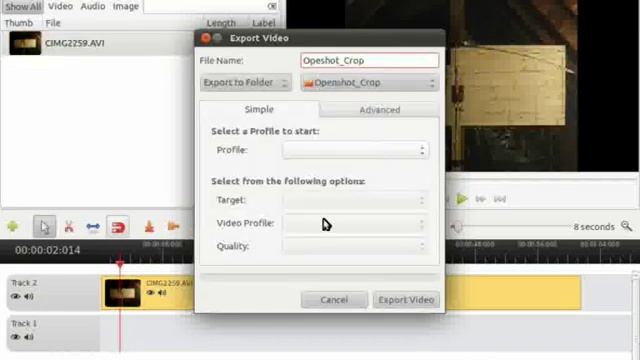The height and width of the screenshot is (360, 640).
Task: Click the Add Marker orange cone icon
Action: pos(149,226)
